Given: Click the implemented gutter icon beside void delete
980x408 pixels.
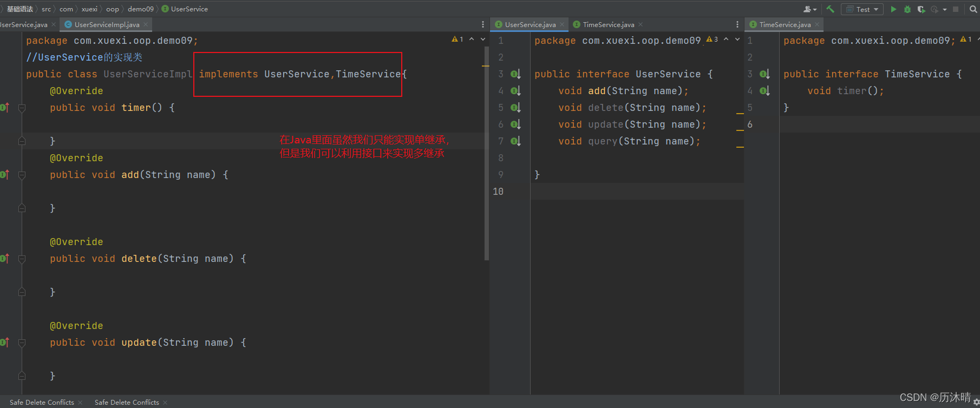Looking at the screenshot, I should [x=515, y=108].
